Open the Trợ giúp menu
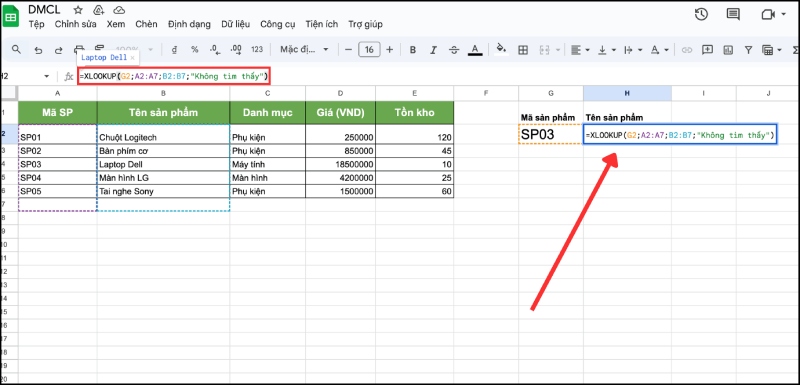This screenshot has width=800, height=385. click(365, 24)
